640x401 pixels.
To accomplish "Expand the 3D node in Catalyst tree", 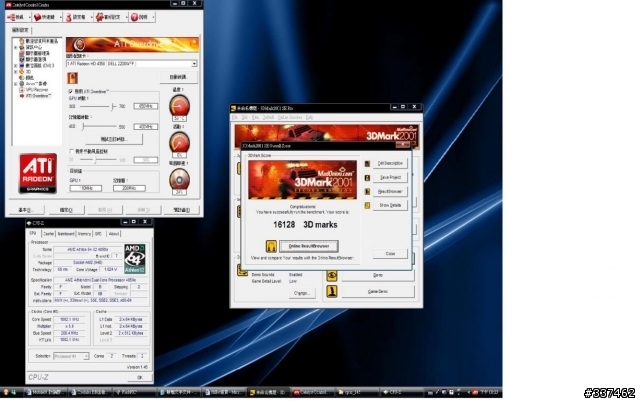I will tap(16, 72).
